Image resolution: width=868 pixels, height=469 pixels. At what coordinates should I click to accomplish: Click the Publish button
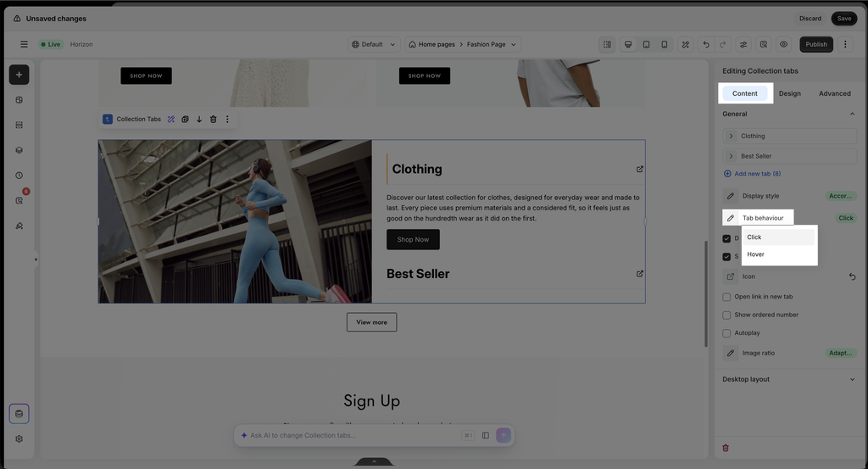816,44
